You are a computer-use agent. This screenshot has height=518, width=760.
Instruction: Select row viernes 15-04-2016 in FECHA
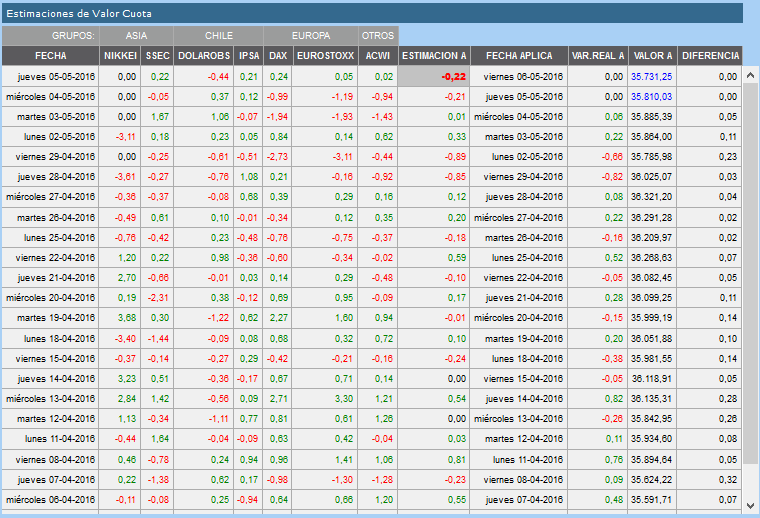point(50,359)
